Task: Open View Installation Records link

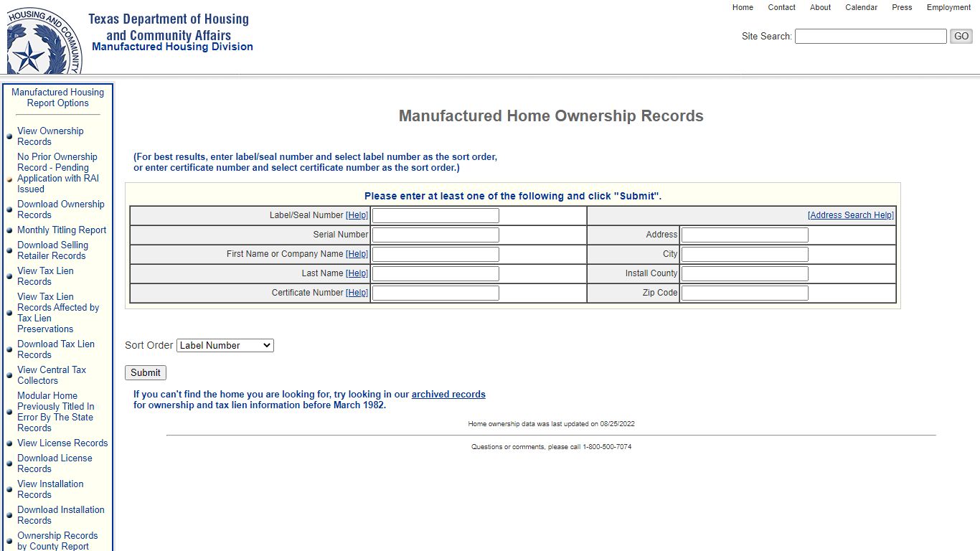Action: (x=50, y=489)
